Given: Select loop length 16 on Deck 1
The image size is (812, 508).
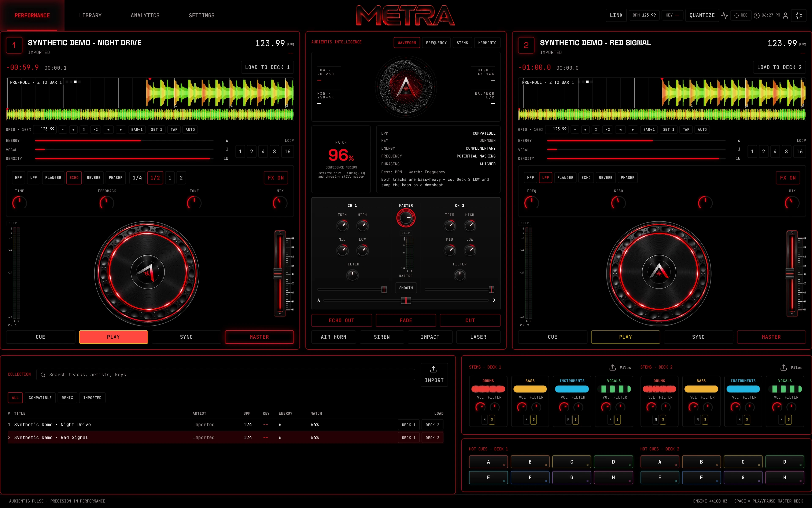Looking at the screenshot, I should pos(288,152).
